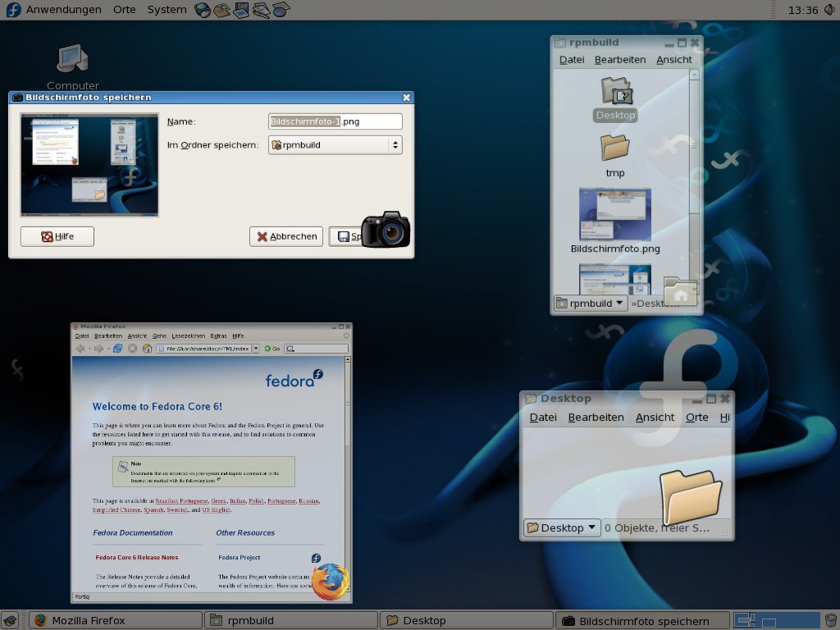The height and width of the screenshot is (630, 840).
Task: Click the Name text field in the save dialog
Action: (336, 121)
